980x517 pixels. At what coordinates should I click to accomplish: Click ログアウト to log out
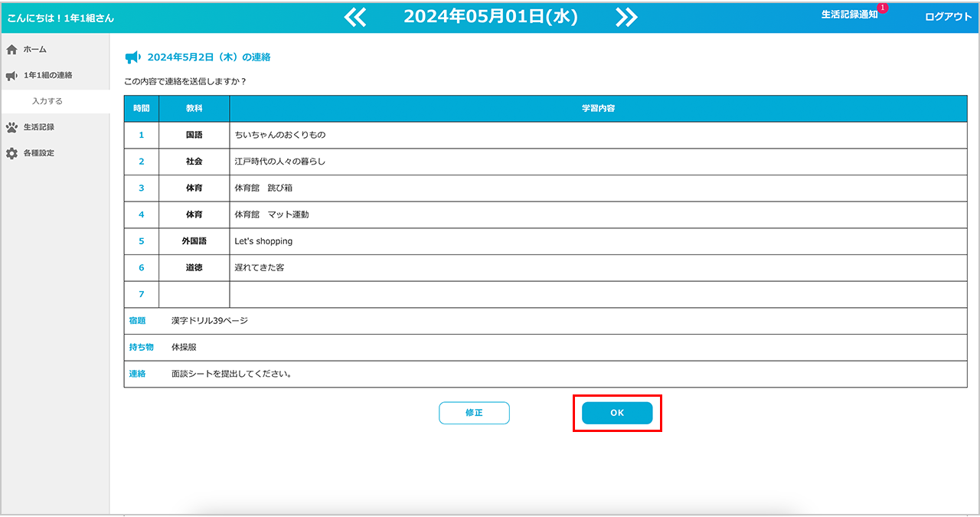[948, 17]
